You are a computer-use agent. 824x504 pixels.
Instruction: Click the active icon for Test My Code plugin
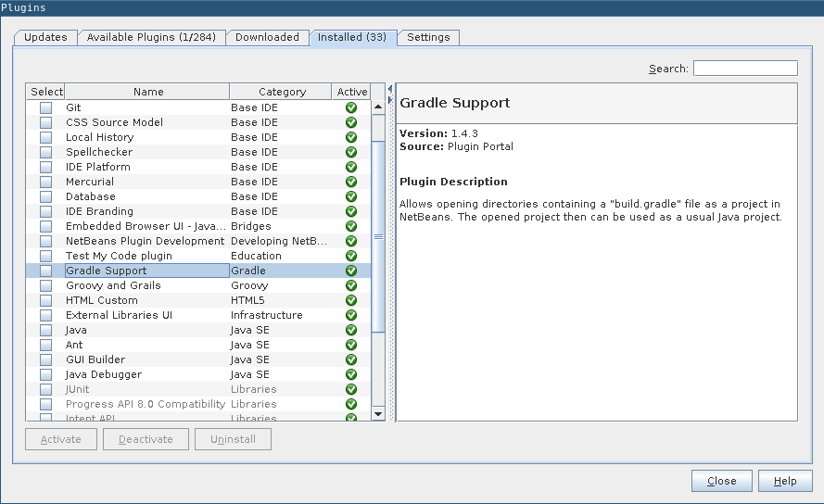351,256
